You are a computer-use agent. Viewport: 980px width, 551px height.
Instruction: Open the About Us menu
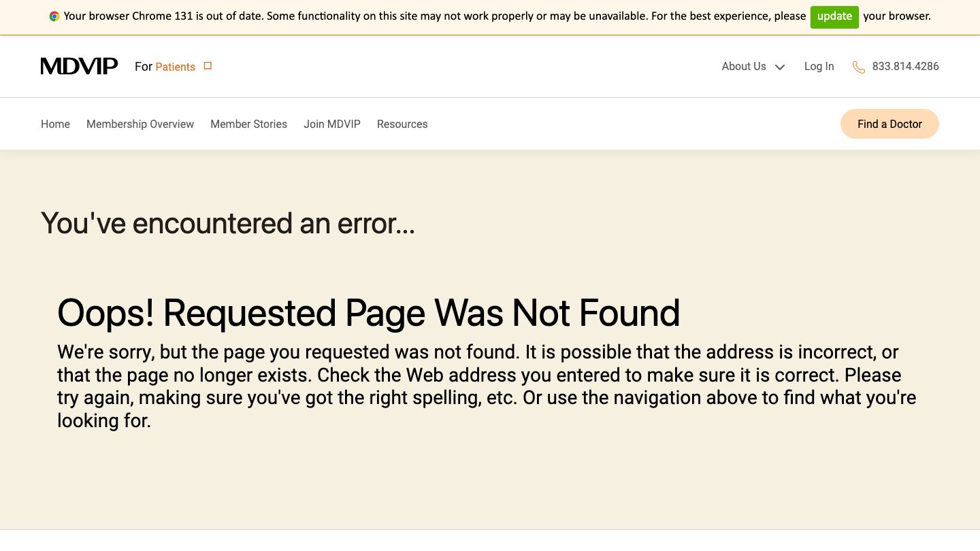744,66
